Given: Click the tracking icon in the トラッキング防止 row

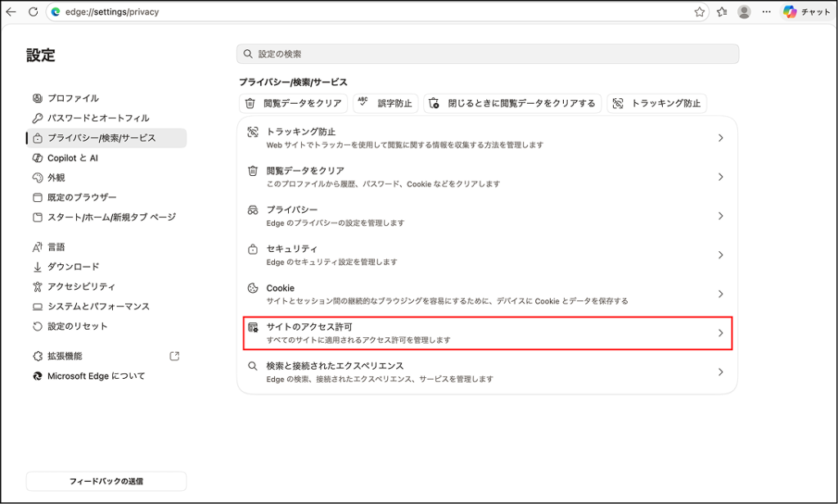Looking at the screenshot, I should pos(253,132).
